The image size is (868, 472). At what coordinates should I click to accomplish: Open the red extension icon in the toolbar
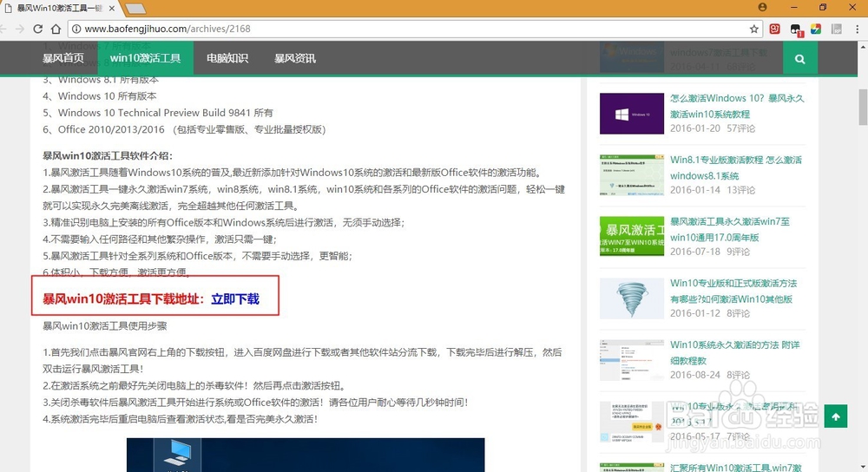775,29
